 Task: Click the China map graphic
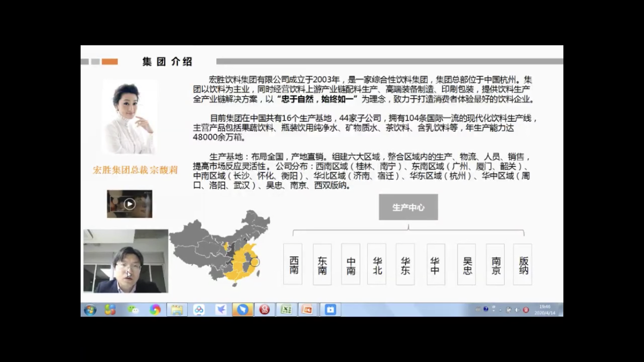click(219, 246)
